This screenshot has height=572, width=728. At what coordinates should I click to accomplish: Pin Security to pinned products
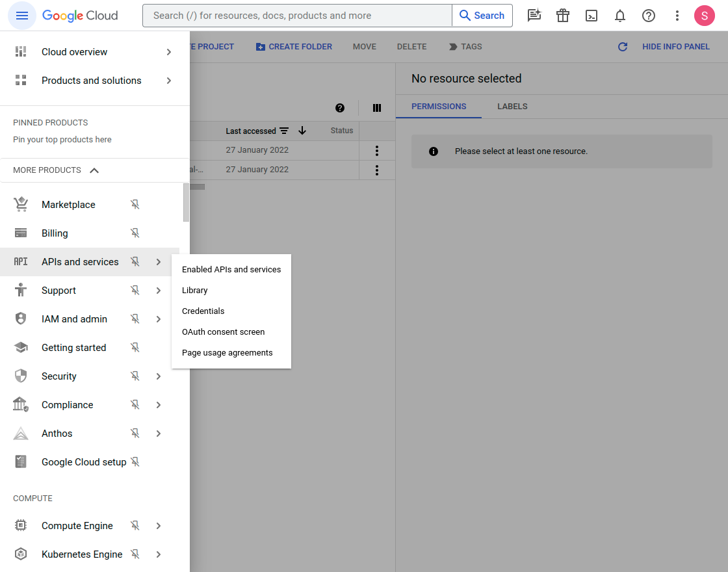(135, 376)
